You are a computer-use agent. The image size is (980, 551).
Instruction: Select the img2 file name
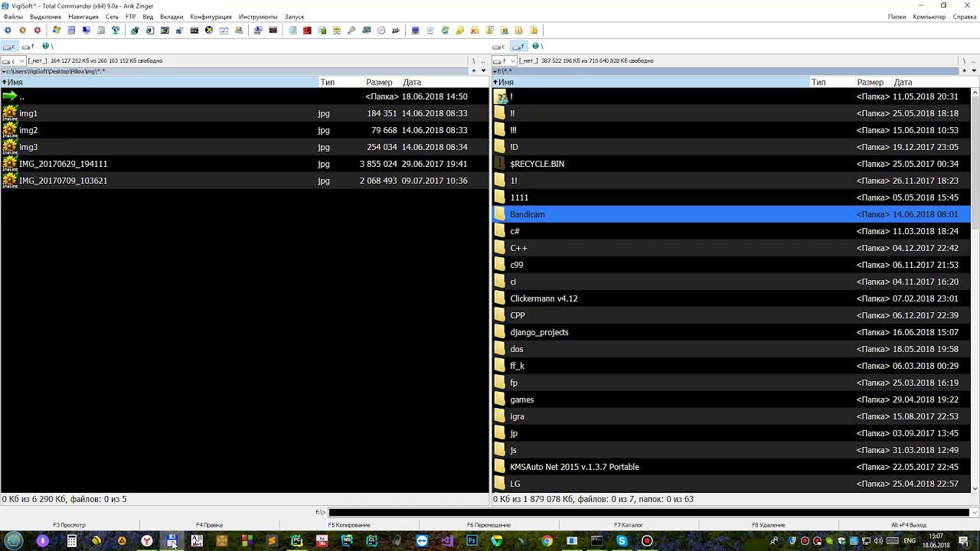pyautogui.click(x=28, y=130)
